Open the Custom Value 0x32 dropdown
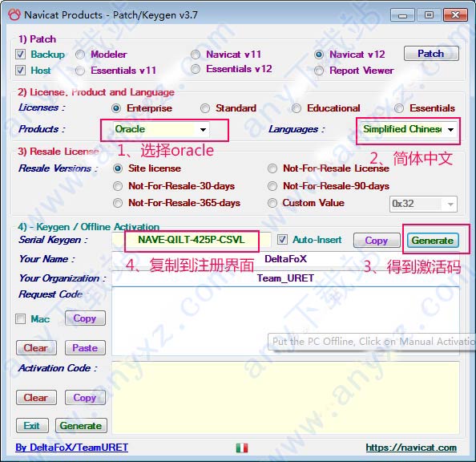Screen dimensions: 476x462 click(x=423, y=204)
